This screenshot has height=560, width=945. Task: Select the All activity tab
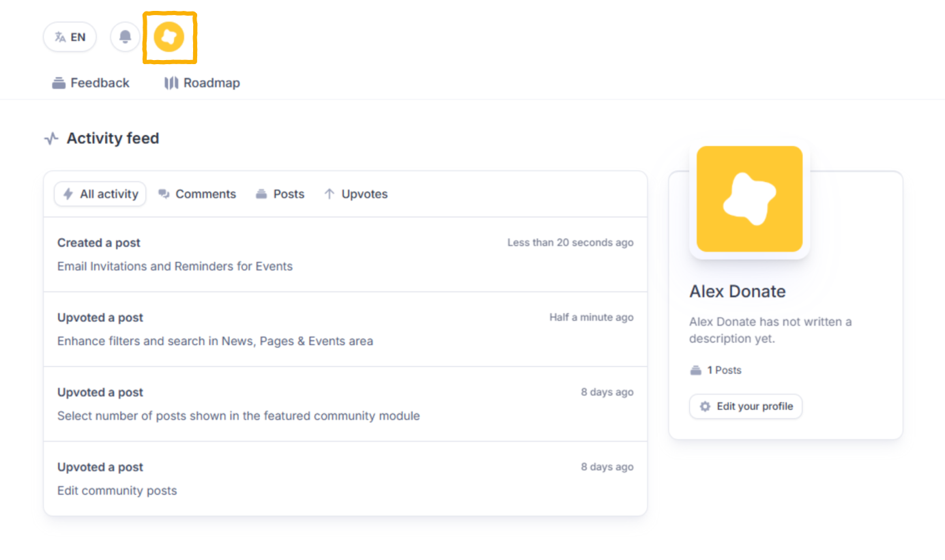(100, 194)
